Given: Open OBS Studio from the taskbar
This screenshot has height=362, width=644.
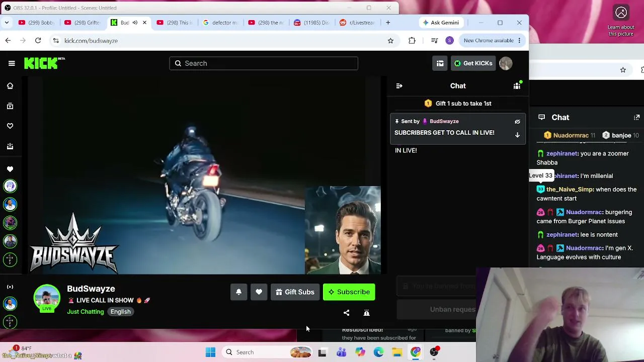Looking at the screenshot, I should pyautogui.click(x=434, y=352).
